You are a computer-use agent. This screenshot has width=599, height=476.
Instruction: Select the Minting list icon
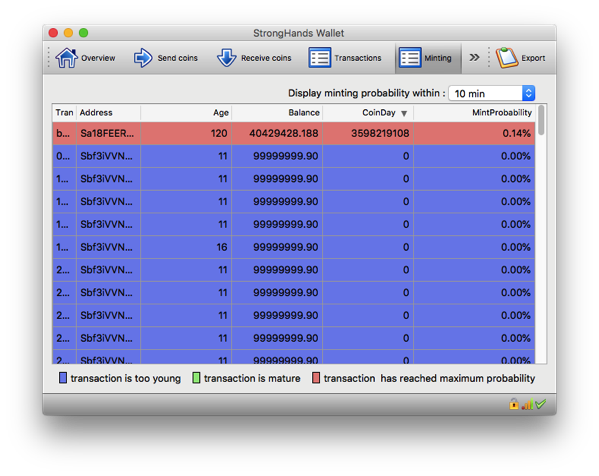[410, 58]
